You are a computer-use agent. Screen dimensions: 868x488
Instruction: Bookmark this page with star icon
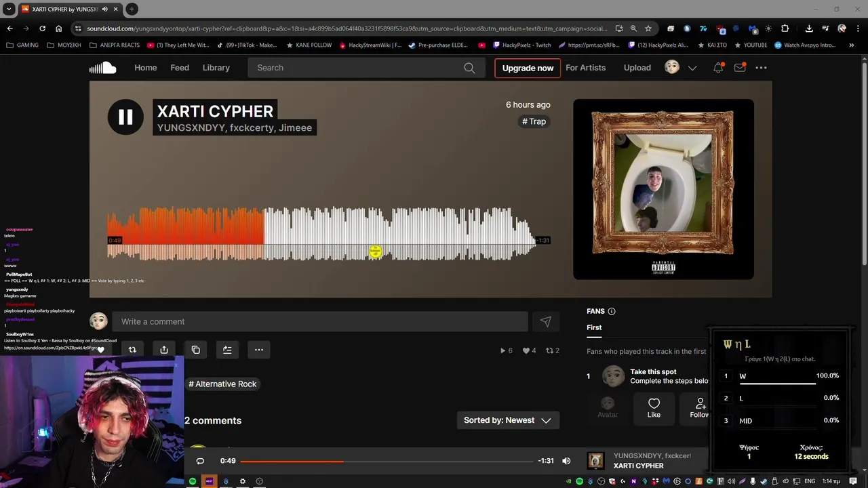[648, 28]
